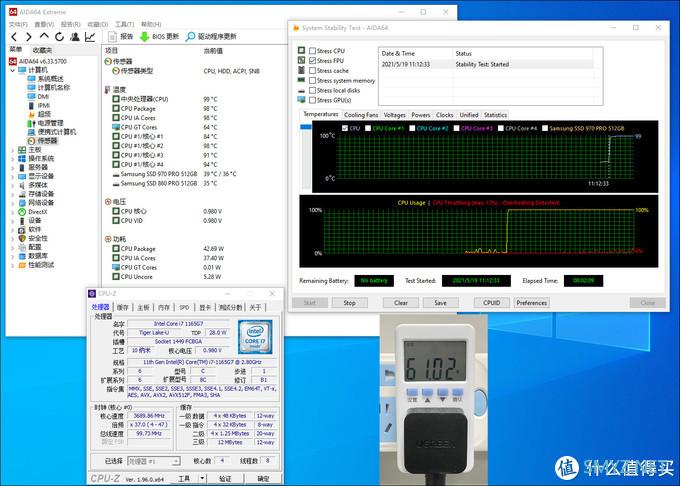Expand the 主板 tree node

point(13,150)
